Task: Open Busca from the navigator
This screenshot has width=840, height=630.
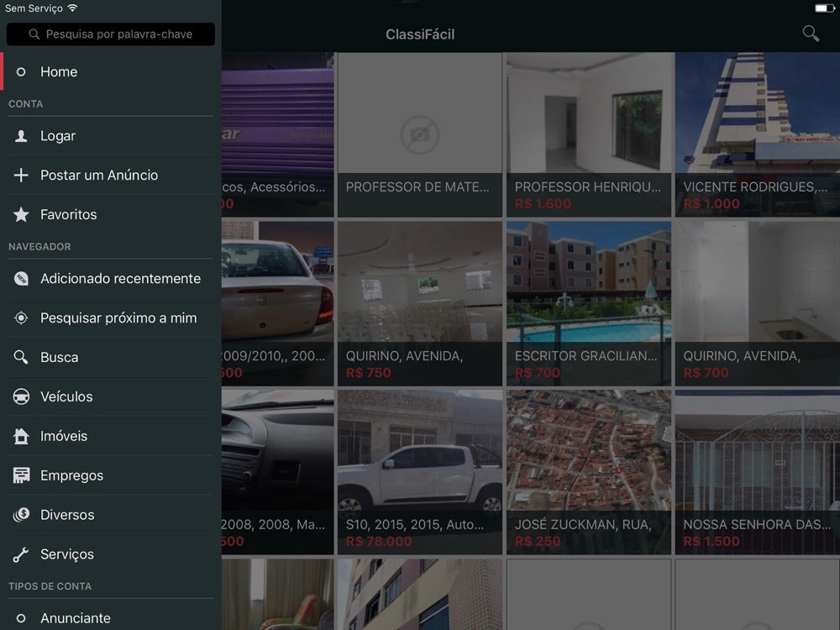Action: pos(110,357)
